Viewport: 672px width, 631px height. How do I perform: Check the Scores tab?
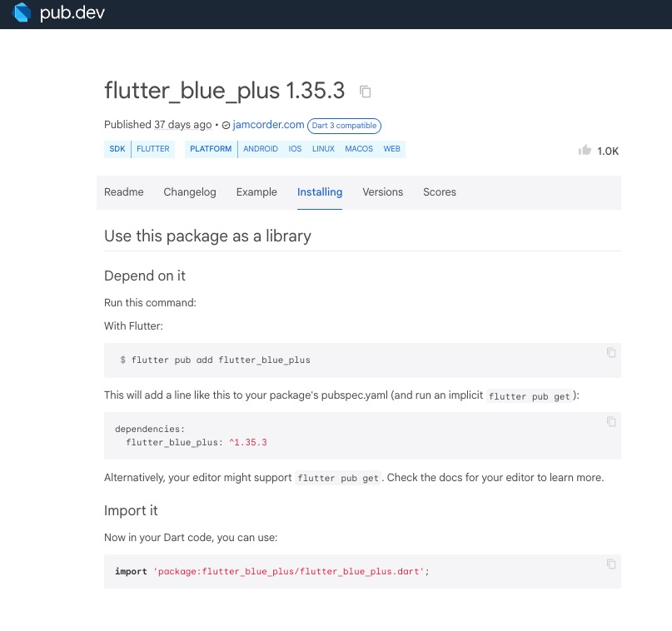point(439,191)
